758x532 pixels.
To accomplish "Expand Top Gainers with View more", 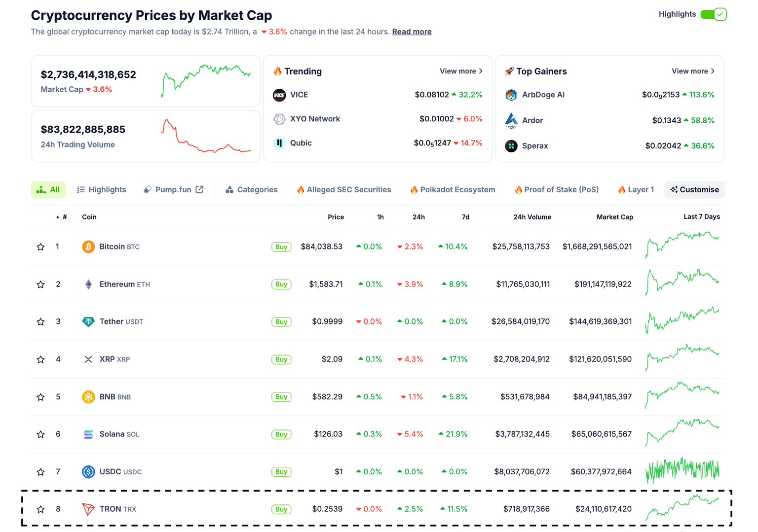I will [692, 71].
